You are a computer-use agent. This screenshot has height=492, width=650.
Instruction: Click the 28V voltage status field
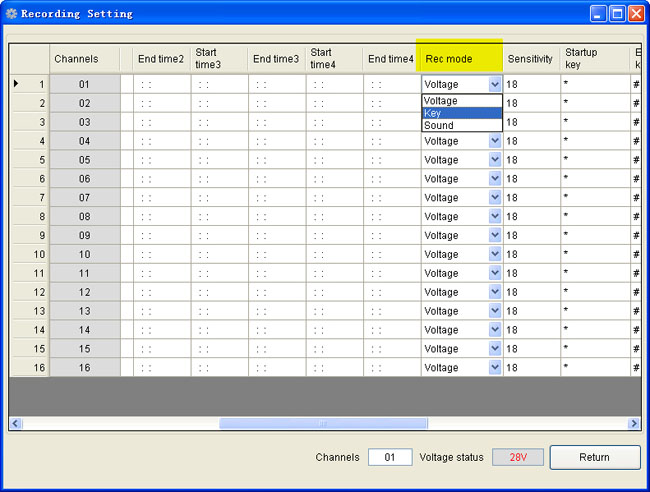(517, 457)
